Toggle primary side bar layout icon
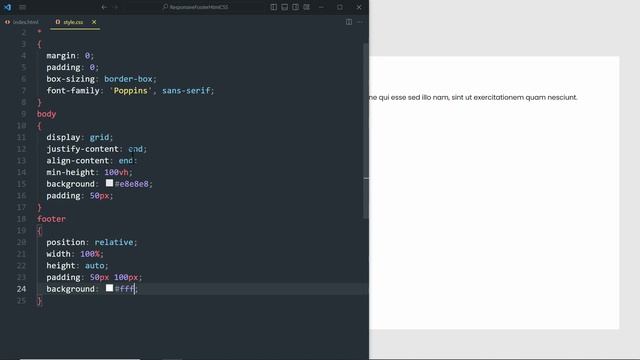The width and height of the screenshot is (640, 360). [x=273, y=7]
